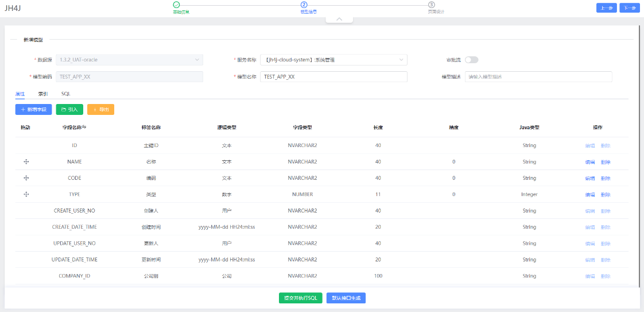Click the green 引入 button
Screen dimensions: 644x312
point(69,109)
